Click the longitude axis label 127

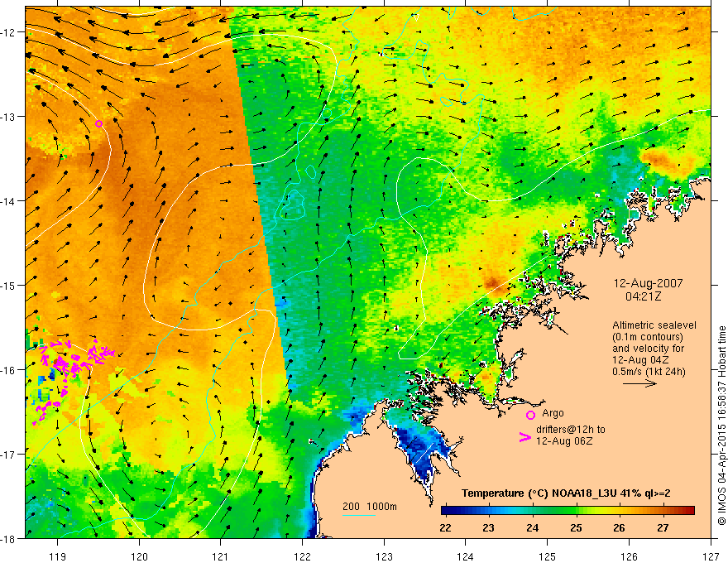[711, 556]
